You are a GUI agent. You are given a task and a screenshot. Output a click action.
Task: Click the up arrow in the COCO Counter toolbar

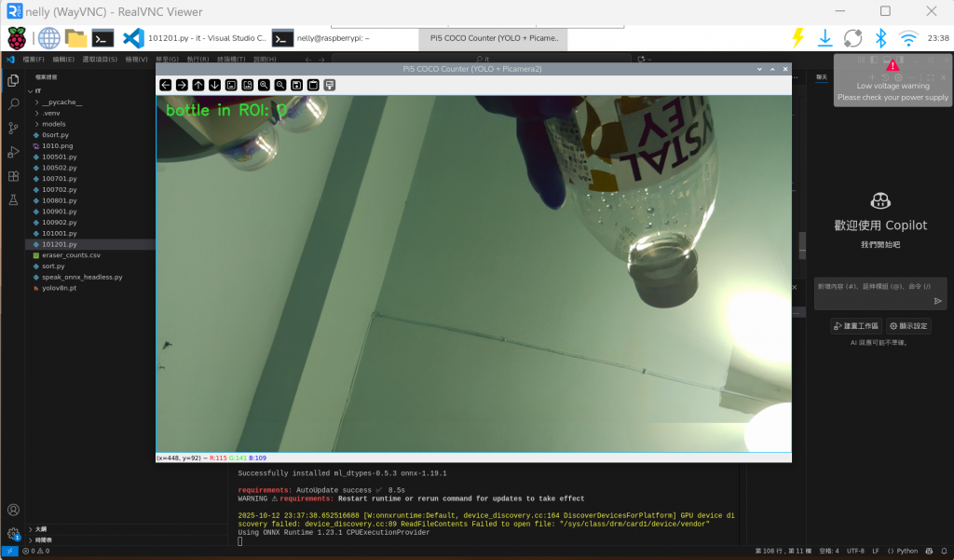[x=198, y=85]
